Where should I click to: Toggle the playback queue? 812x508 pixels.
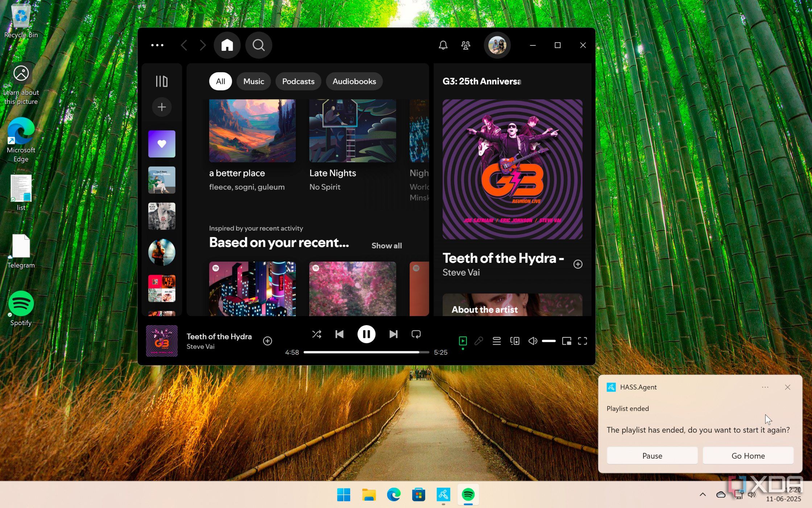(x=497, y=341)
